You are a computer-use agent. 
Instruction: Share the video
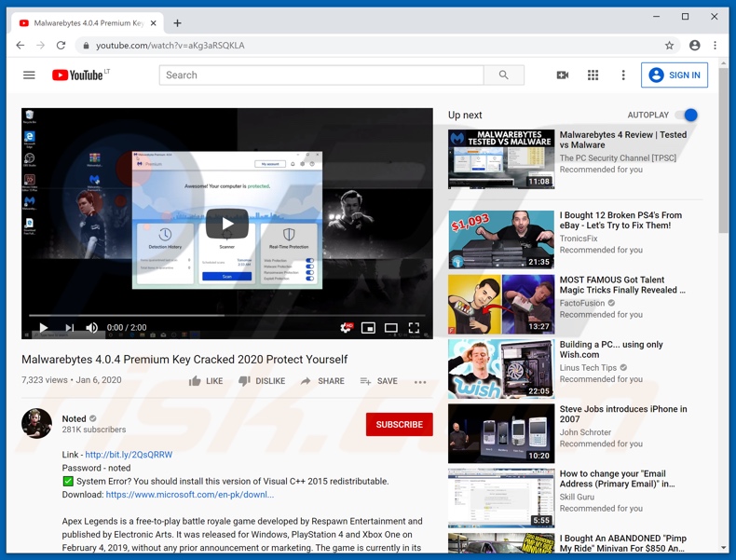pos(322,381)
